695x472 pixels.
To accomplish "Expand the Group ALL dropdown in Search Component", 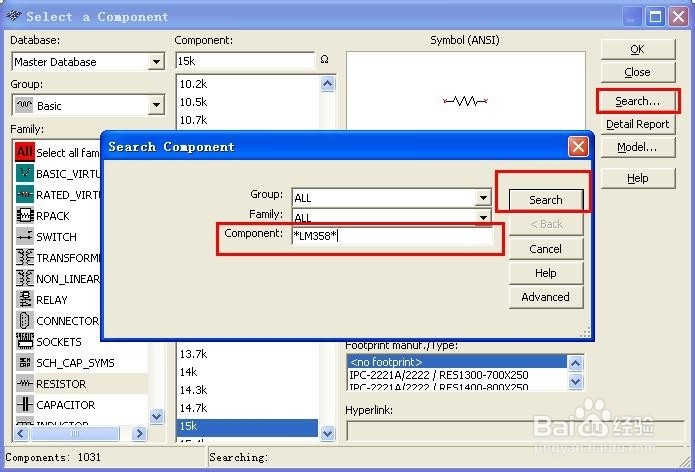I will click(x=483, y=197).
